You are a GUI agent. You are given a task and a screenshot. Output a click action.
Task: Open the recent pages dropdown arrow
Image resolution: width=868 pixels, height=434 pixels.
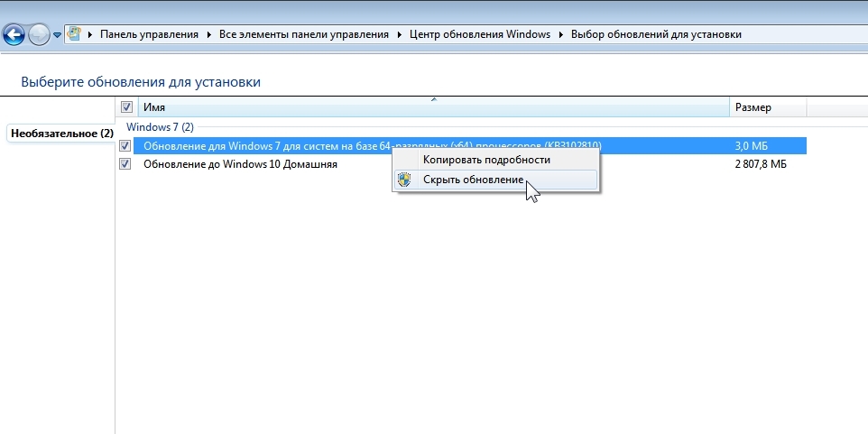57,35
